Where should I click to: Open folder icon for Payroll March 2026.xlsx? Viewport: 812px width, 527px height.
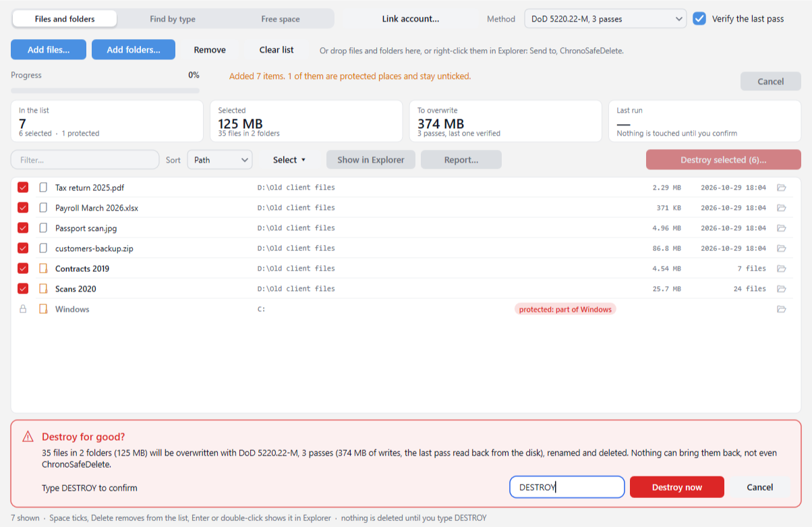pyautogui.click(x=782, y=208)
